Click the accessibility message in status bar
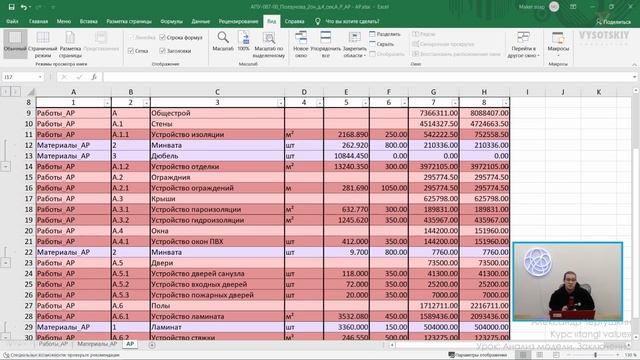Image resolution: width=640 pixels, height=360 pixels. [x=61, y=355]
